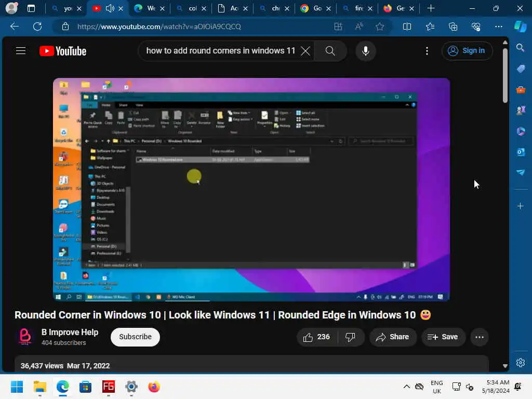Open the YouTube guide hamburger menu
The height and width of the screenshot is (399, 532).
click(x=21, y=51)
